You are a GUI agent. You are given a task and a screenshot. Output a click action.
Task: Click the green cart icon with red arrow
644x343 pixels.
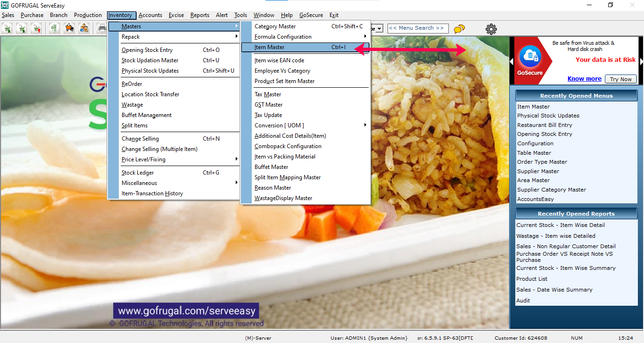coord(36,28)
